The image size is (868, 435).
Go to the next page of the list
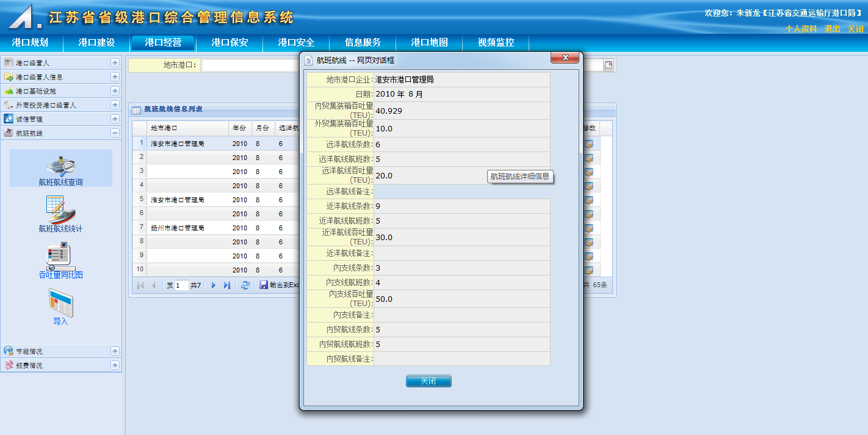(x=214, y=285)
